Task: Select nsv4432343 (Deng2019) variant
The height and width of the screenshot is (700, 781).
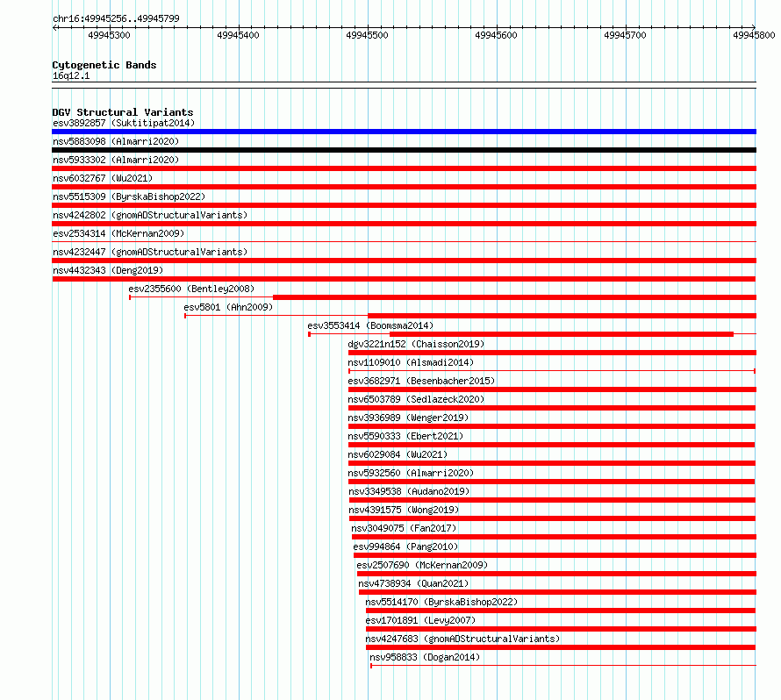Action: (x=108, y=270)
